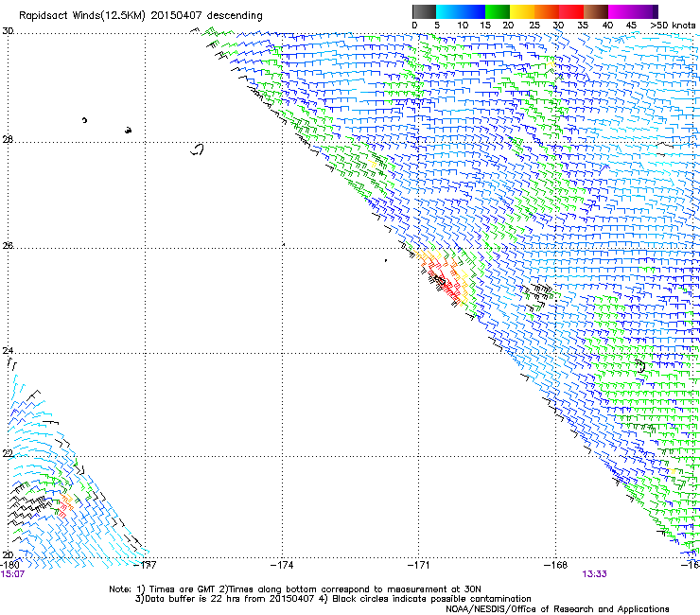Click the 'Data buffer is 22 hrs' footnote line
This screenshot has height=615, width=700.
point(333,599)
